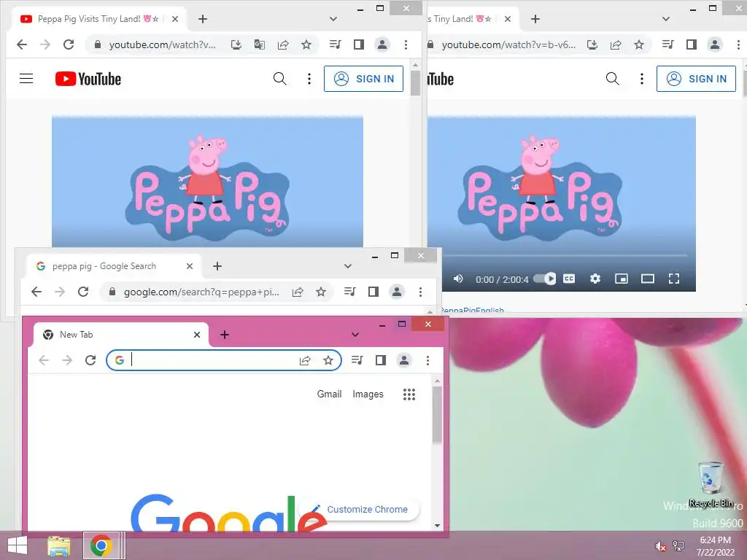Add new tab in left YouTube window
Viewport: 747px width, 560px height.
(x=203, y=19)
